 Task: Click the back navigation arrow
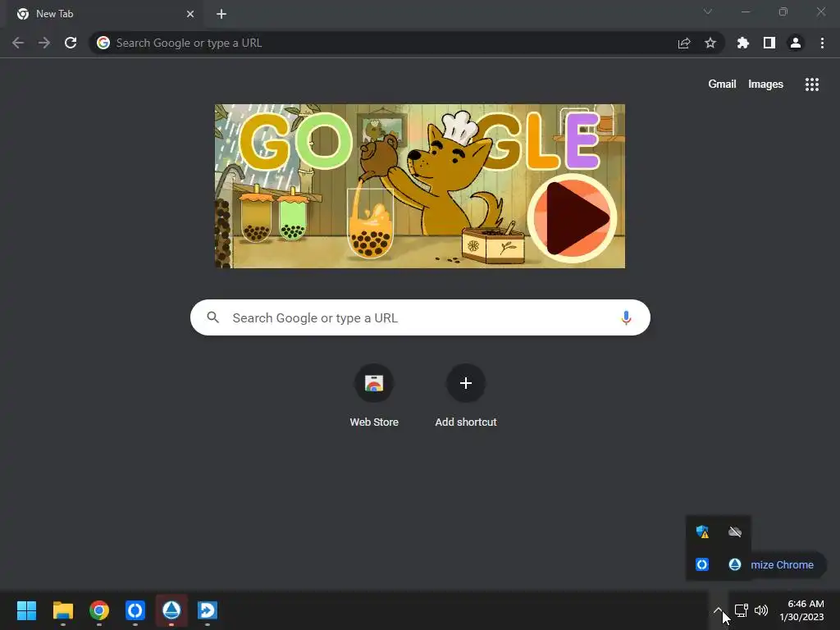[18, 43]
